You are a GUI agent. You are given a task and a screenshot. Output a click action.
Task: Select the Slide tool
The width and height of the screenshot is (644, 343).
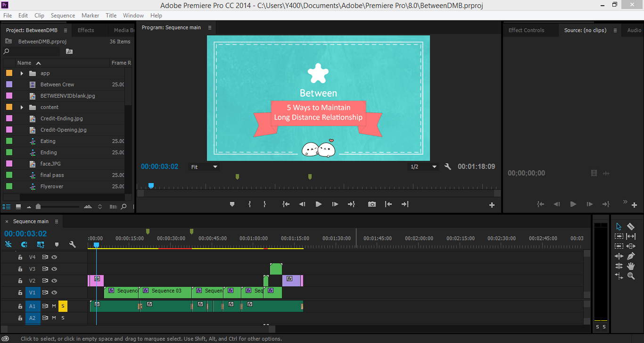pos(619,276)
